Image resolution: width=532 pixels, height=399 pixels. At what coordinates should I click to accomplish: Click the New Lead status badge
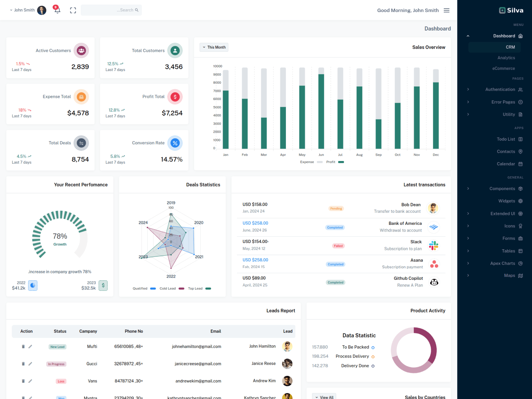pos(57,347)
